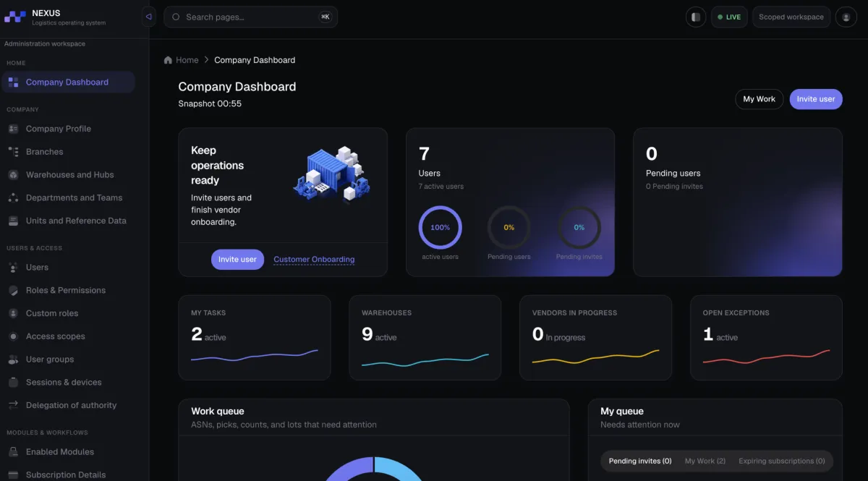Image resolution: width=868 pixels, height=481 pixels.
Task: Toggle the LIVE status indicator
Action: (x=729, y=17)
